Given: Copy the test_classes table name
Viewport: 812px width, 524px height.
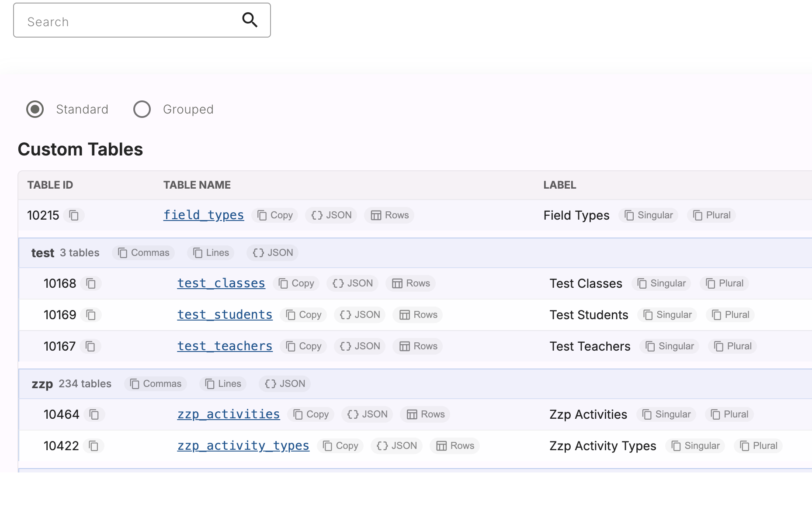Looking at the screenshot, I should (296, 283).
